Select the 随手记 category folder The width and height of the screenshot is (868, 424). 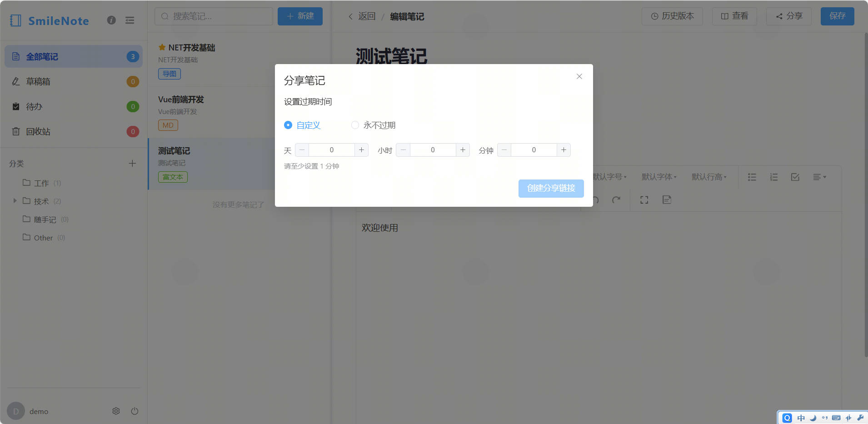[45, 219]
